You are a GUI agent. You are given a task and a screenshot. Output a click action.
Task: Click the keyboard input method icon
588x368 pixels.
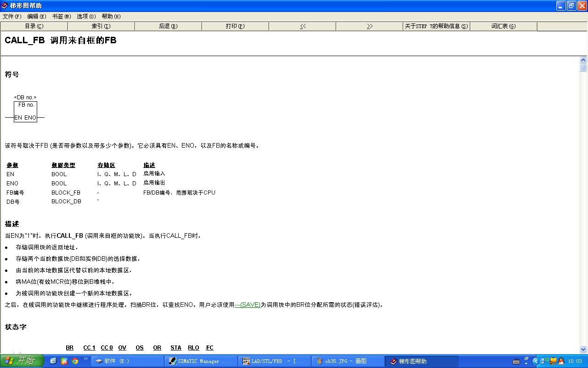click(x=516, y=361)
